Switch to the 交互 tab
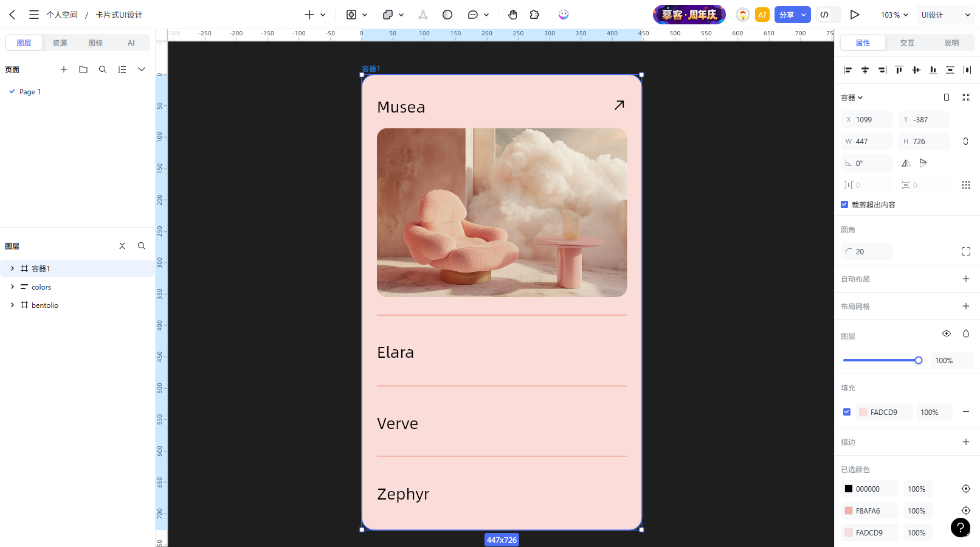This screenshot has width=980, height=547. (x=907, y=43)
